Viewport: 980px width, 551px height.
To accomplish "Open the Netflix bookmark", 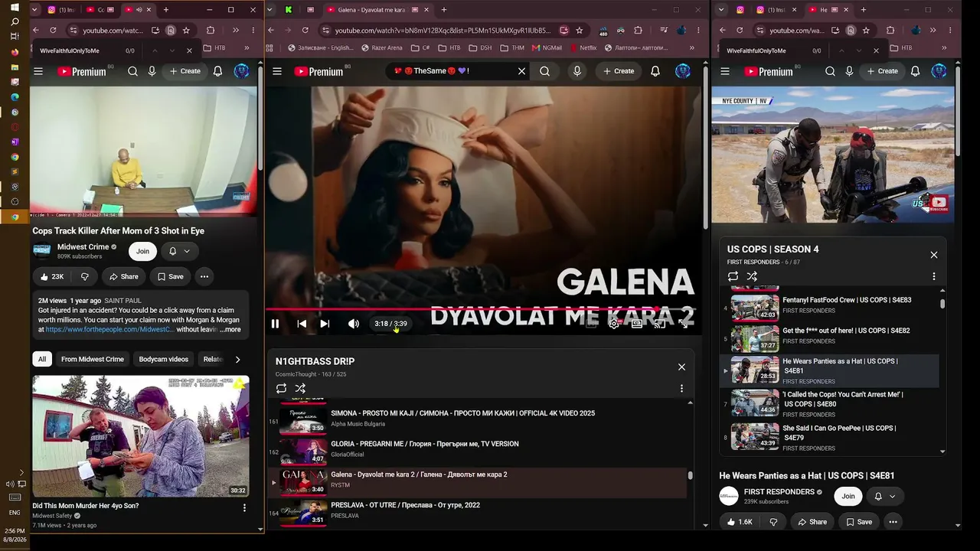I will point(582,47).
